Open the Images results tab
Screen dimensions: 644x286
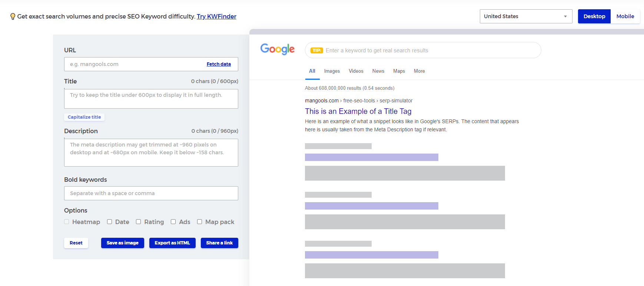point(332,71)
